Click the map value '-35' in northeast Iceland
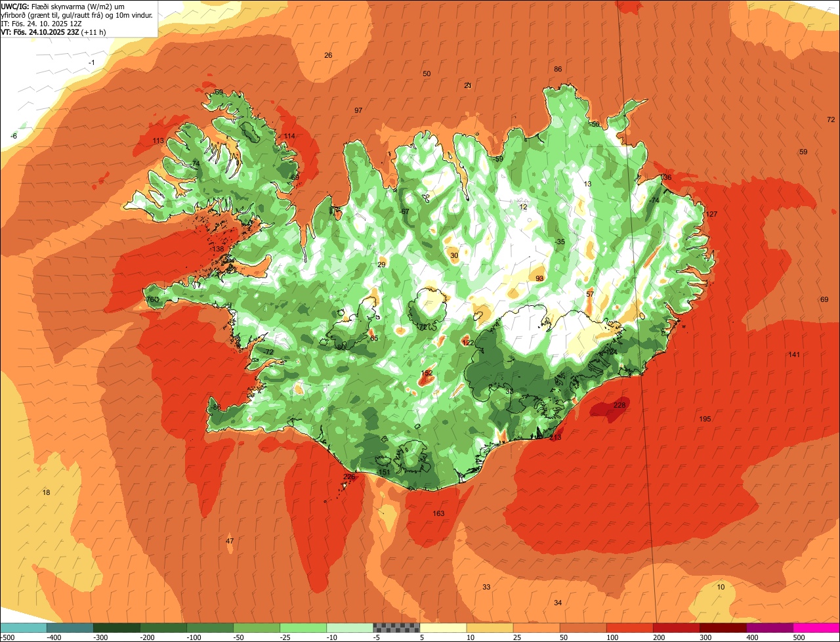Screen dimensions: 840x642 559,242
